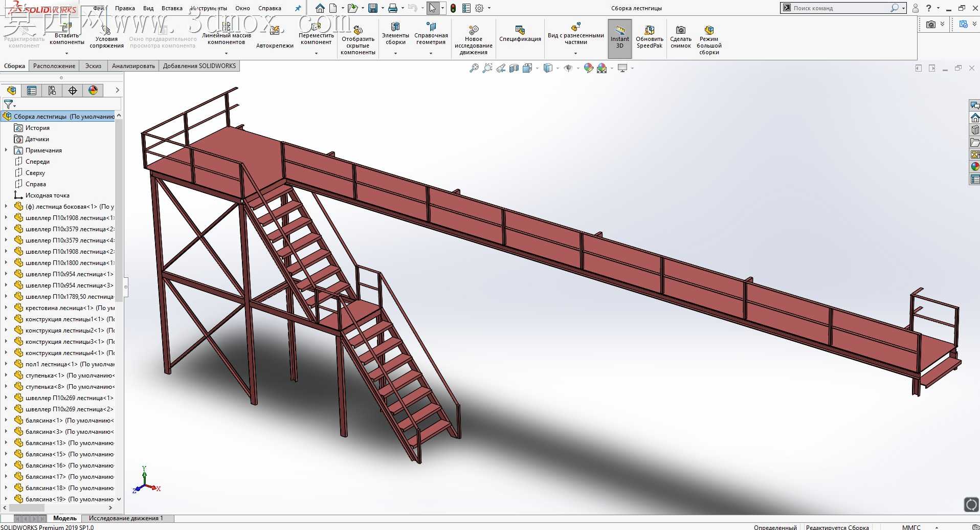Switch to the Эскиз tab
The image size is (980, 530).
click(x=93, y=66)
